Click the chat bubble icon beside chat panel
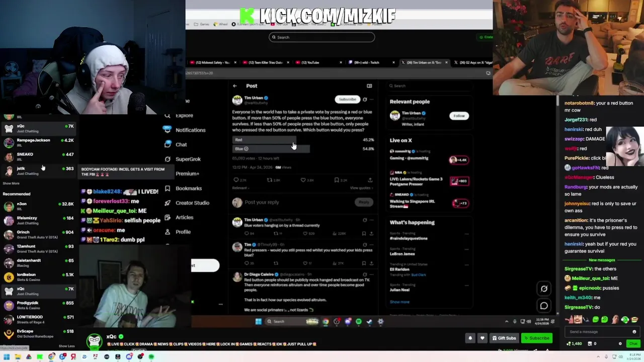The height and width of the screenshot is (362, 644). [544, 306]
